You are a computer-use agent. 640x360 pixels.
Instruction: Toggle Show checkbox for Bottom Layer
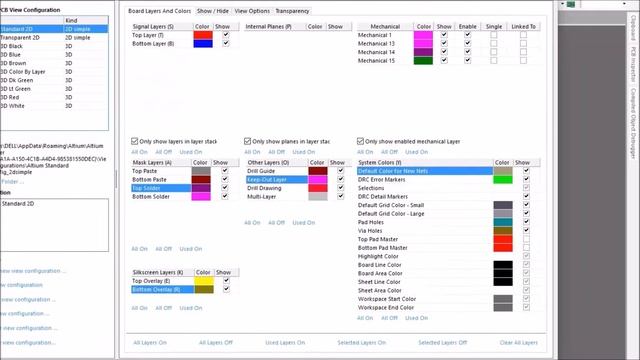tap(226, 43)
